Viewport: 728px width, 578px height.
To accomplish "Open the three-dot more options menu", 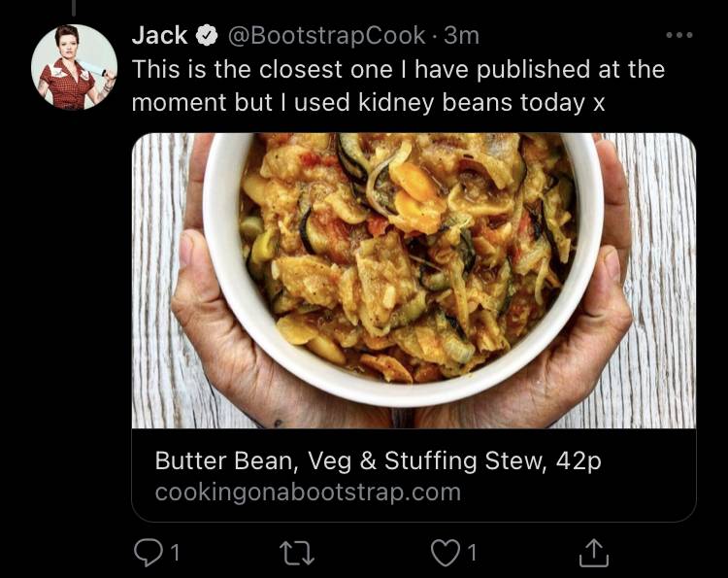I will pos(679,35).
